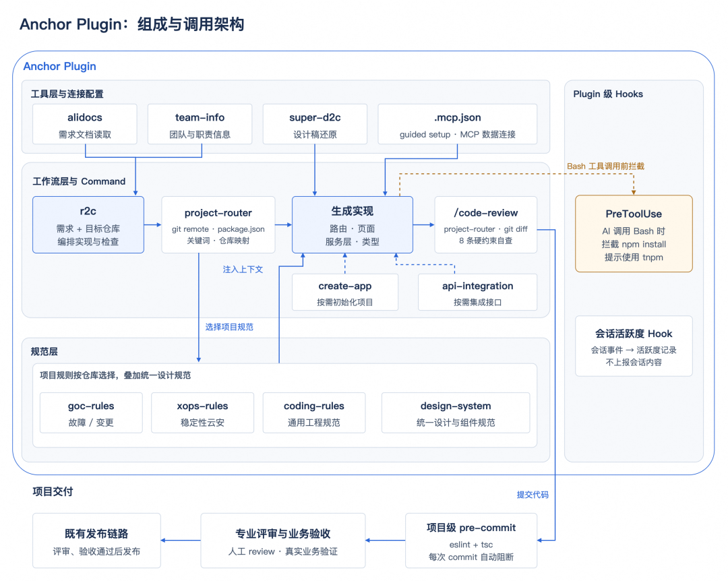Image resolution: width=728 pixels, height=581 pixels.
Task: Click '通用工程规范' subtitle
Action: point(314,423)
